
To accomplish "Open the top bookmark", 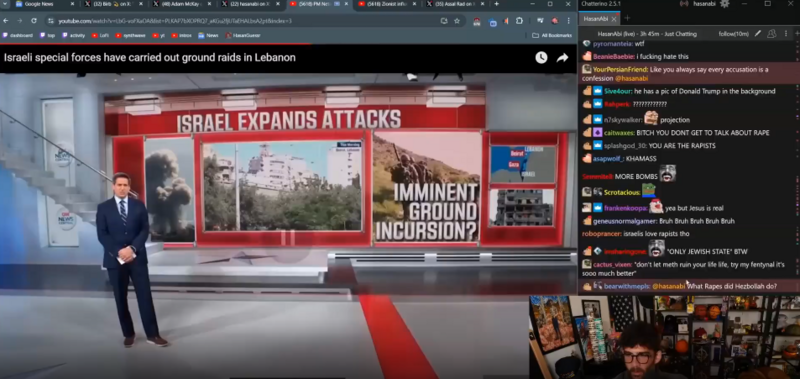I will (x=47, y=35).
